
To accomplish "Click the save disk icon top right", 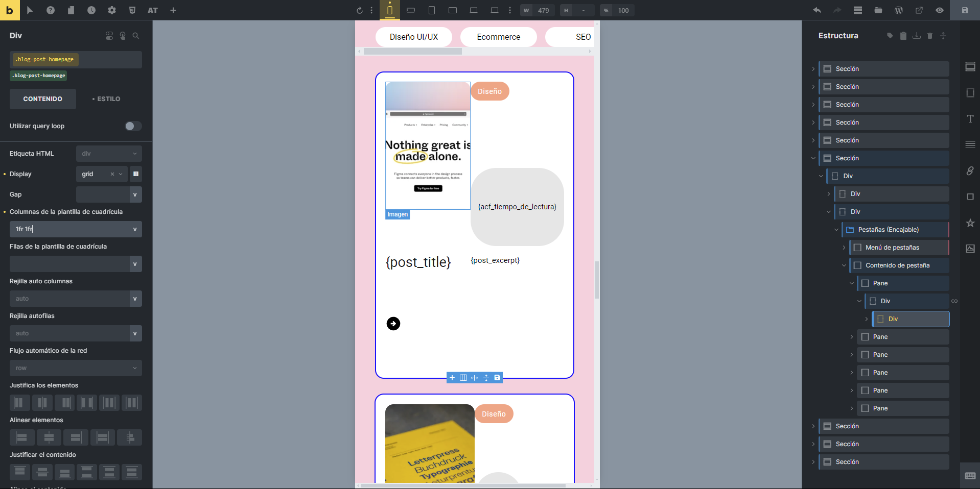I will click(x=965, y=10).
